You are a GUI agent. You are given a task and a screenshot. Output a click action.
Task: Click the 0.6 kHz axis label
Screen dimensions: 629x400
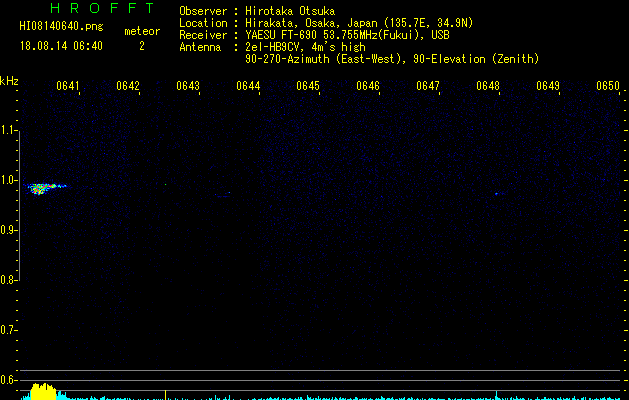(8, 380)
